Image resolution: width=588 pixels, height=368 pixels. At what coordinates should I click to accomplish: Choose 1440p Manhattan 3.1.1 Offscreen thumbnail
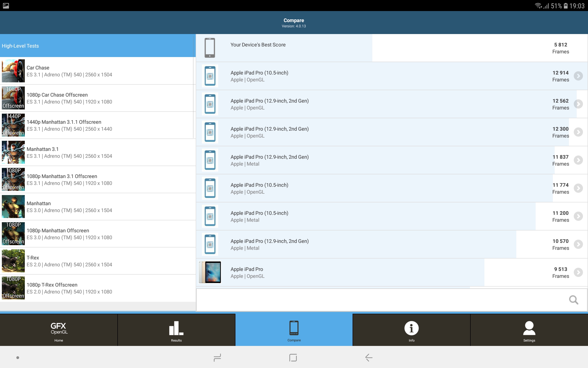[13, 125]
